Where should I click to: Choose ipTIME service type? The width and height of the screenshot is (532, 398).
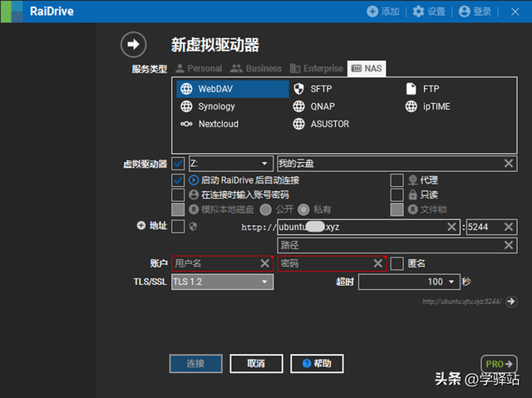coord(428,106)
